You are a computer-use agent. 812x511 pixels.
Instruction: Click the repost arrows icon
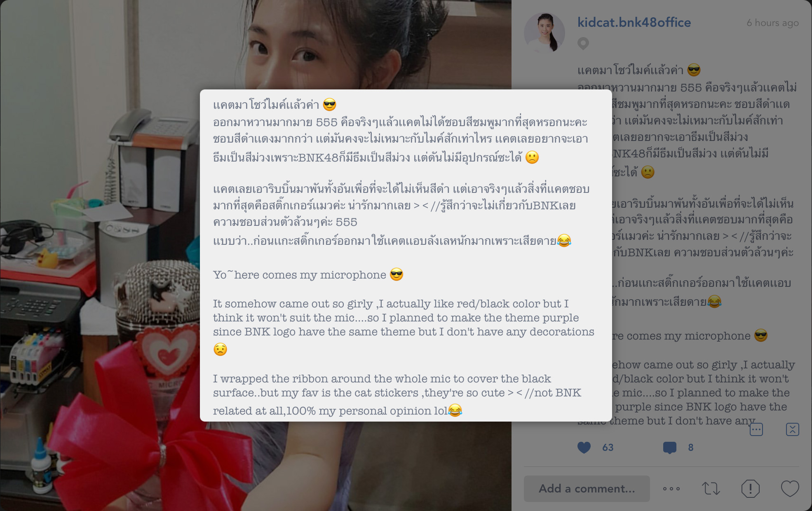711,489
